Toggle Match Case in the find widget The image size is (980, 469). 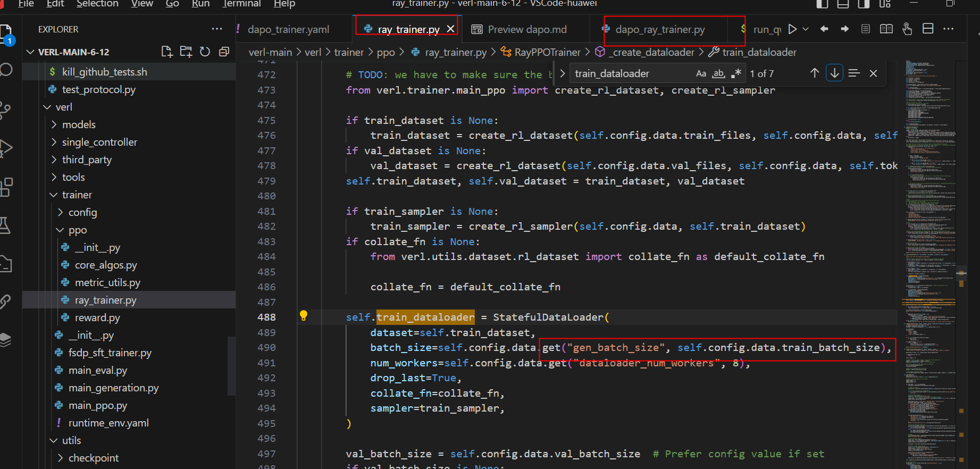701,73
